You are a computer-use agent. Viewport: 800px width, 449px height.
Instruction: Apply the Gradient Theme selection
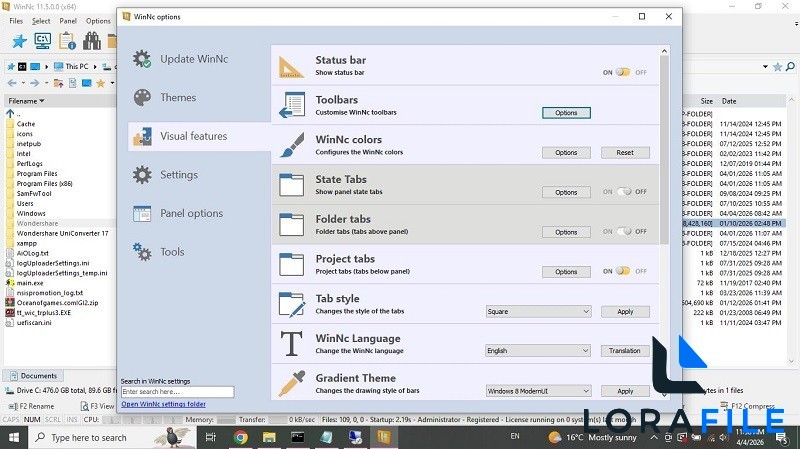626,391
